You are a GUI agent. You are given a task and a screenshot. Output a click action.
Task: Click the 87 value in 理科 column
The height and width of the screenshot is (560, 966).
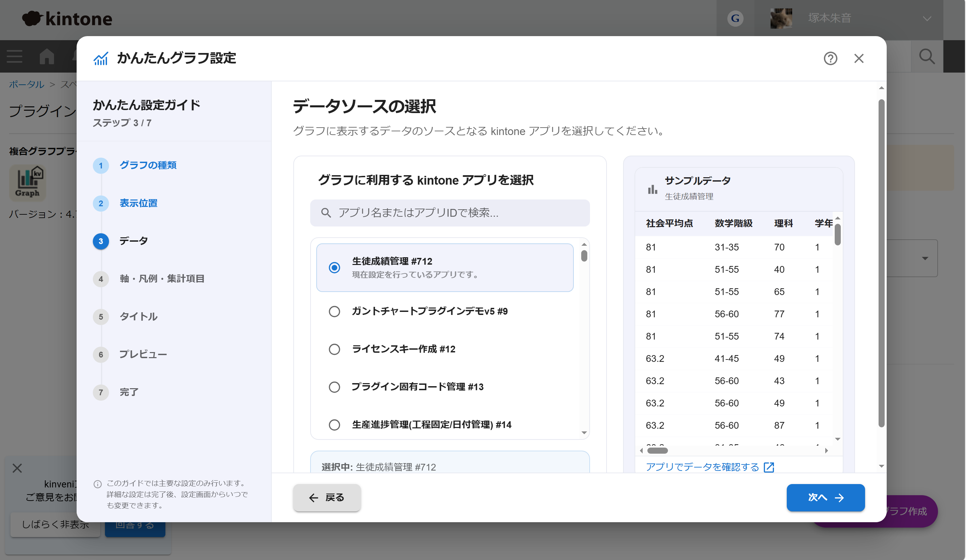779,425
